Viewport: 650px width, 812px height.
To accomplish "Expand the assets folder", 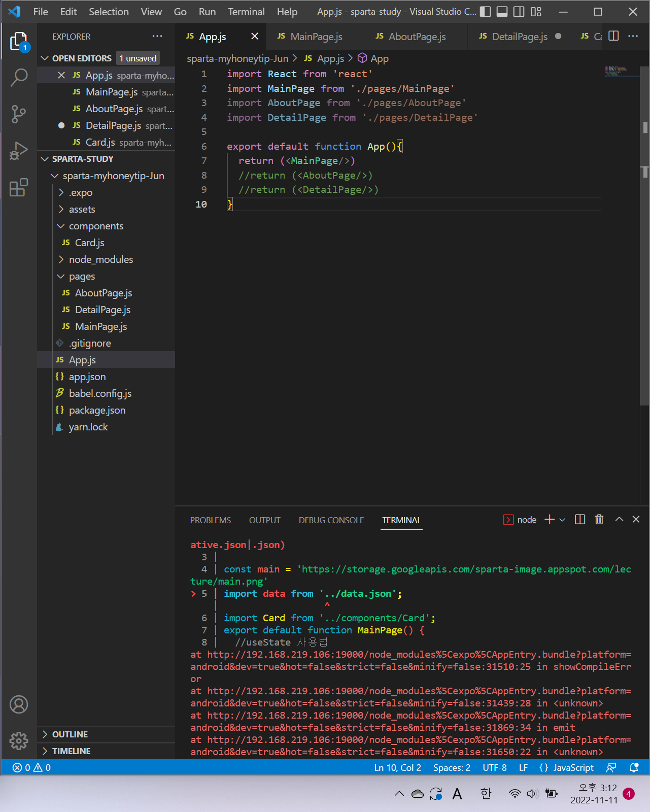I will (61, 209).
